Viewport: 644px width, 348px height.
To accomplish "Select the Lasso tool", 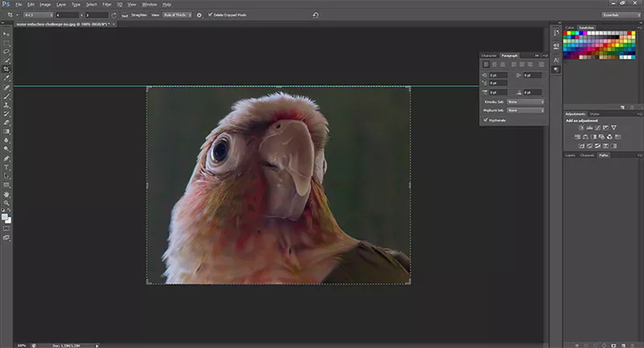I will tap(6, 51).
